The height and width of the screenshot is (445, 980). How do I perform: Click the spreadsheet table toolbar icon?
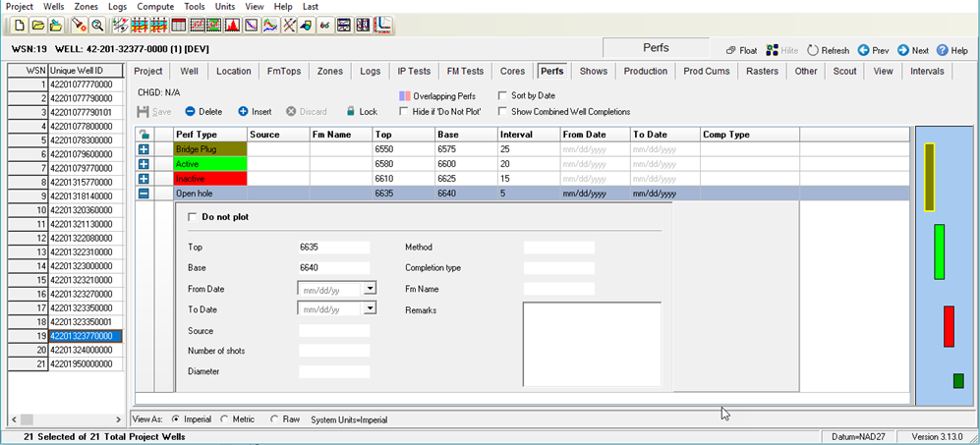[x=178, y=26]
